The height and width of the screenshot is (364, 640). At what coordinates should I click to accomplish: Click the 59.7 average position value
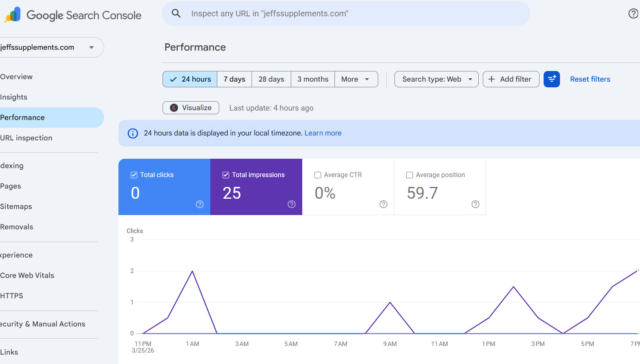(422, 193)
